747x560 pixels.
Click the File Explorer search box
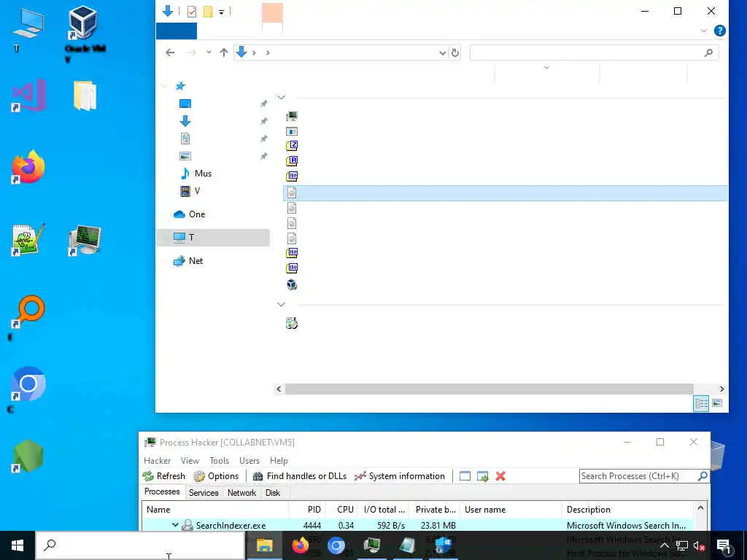click(x=594, y=52)
